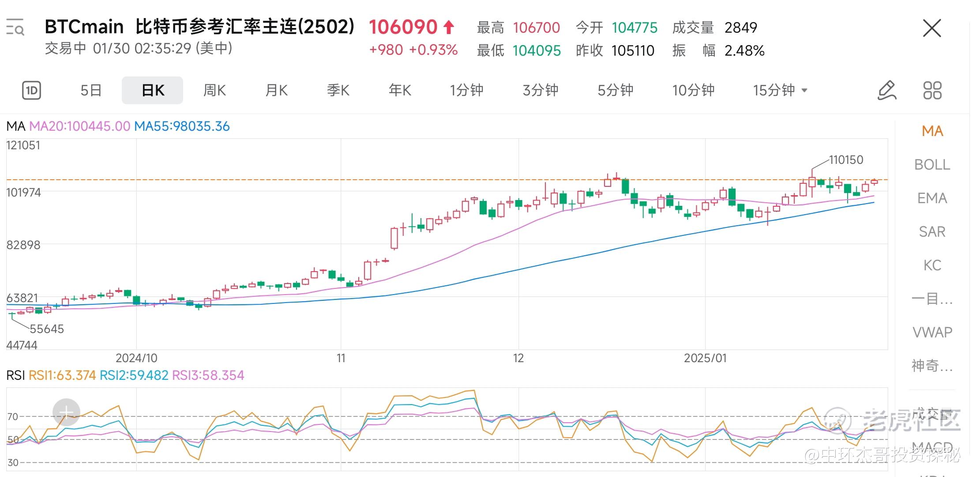Screen dimensions: 980x477
Task: Toggle the SAR indicator
Action: (x=932, y=232)
